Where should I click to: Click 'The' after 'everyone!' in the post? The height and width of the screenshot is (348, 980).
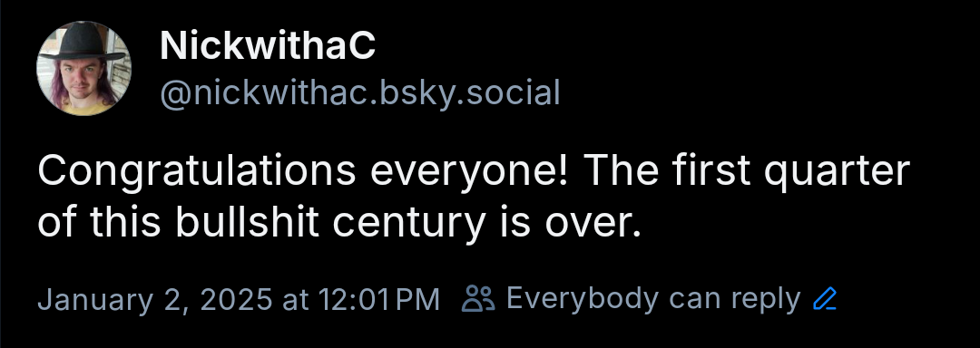coord(621,170)
